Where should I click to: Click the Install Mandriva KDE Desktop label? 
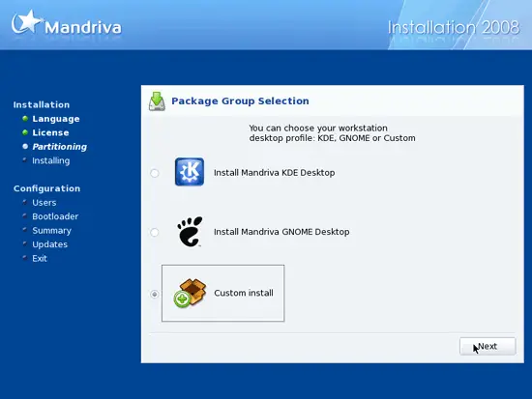click(x=274, y=173)
